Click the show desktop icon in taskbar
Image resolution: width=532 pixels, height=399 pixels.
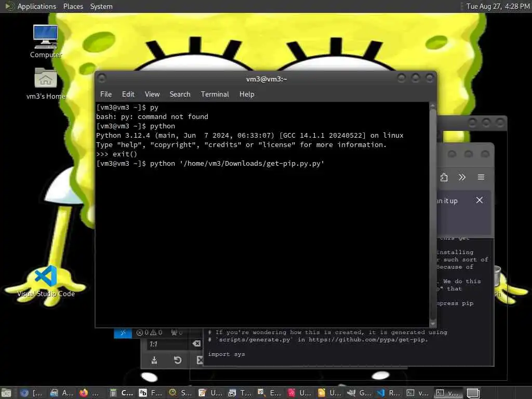click(6, 393)
